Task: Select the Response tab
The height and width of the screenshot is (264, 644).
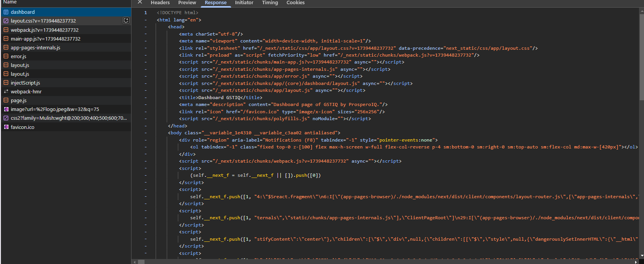Action: [x=216, y=3]
